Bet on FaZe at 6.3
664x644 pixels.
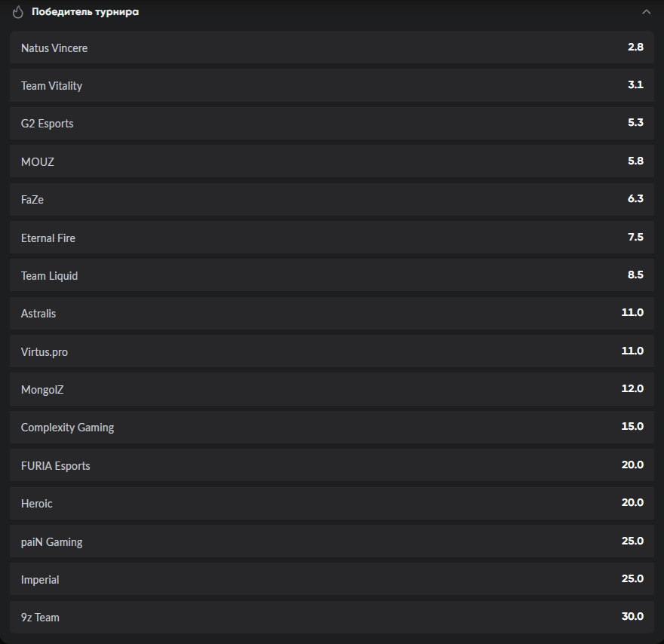click(x=331, y=199)
